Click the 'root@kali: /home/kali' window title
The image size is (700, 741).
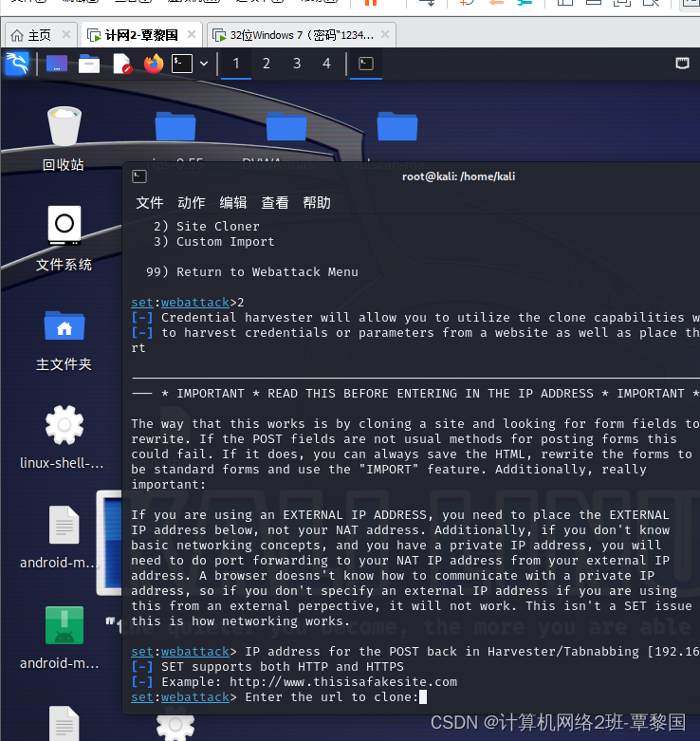pyautogui.click(x=458, y=176)
